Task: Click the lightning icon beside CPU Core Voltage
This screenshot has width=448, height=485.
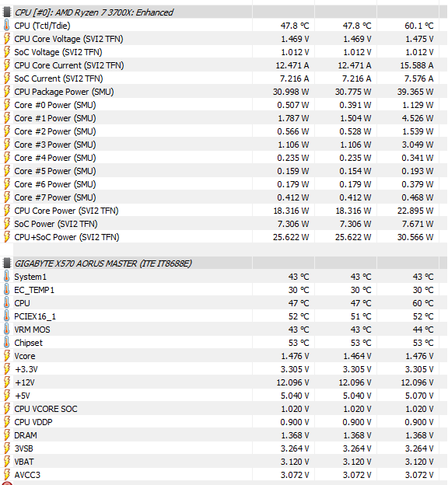Action: tap(6, 39)
